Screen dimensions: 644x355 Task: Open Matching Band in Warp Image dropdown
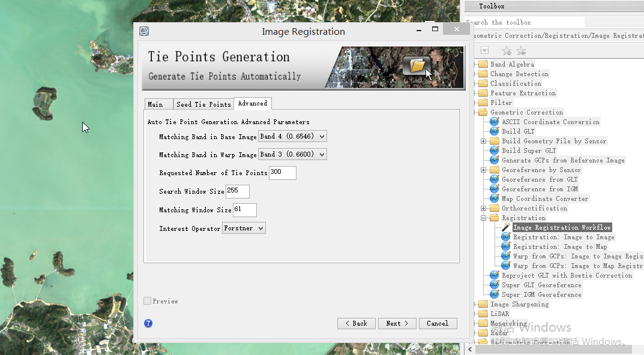click(x=292, y=155)
